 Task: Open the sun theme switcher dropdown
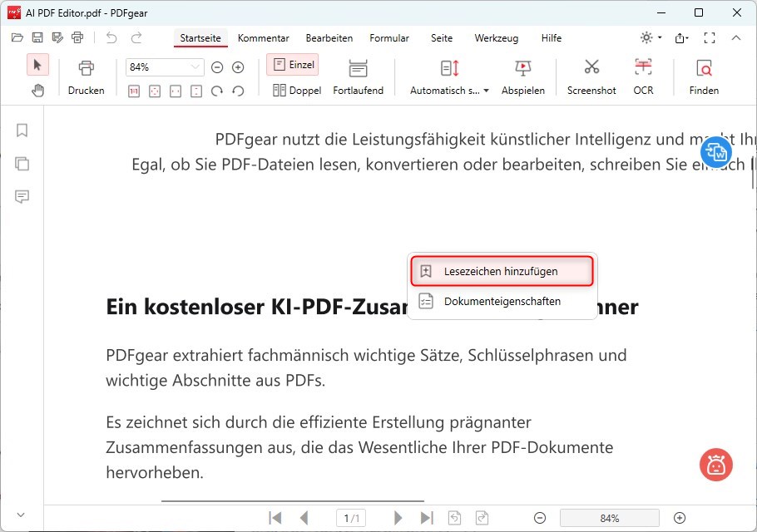pos(651,37)
